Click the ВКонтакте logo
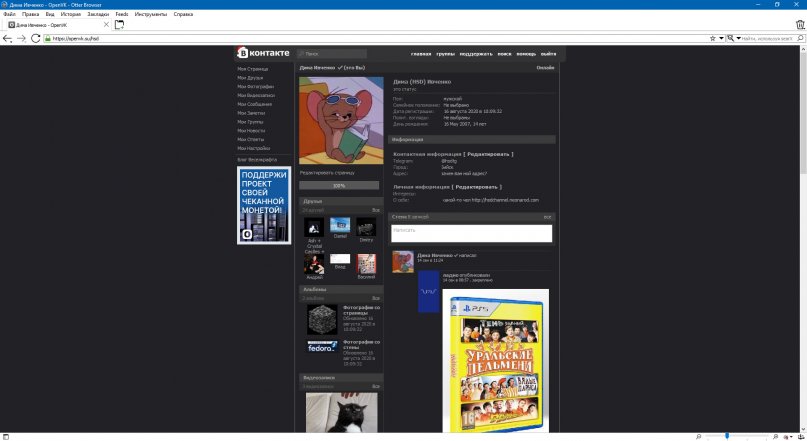This screenshot has height=441, width=807. (263, 53)
